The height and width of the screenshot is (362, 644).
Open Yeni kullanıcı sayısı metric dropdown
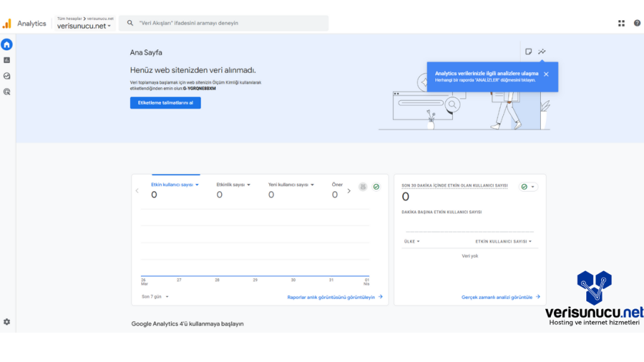tap(291, 185)
